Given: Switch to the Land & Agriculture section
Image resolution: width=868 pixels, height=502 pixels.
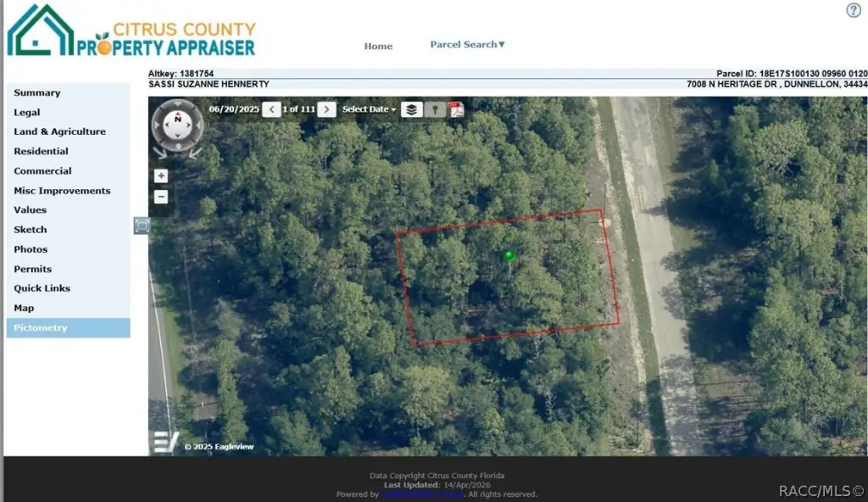Looking at the screenshot, I should coord(59,132).
